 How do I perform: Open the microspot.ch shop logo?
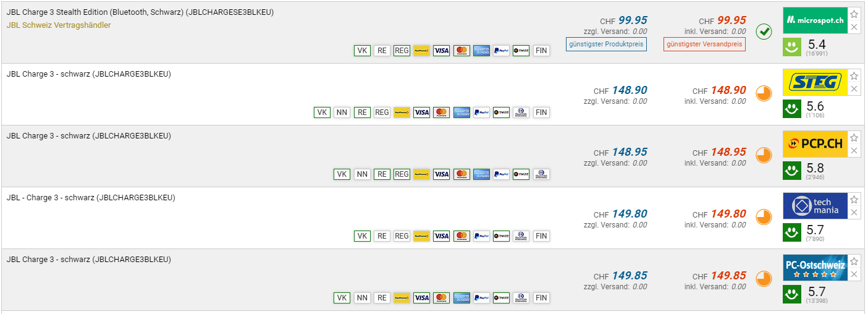coord(815,20)
